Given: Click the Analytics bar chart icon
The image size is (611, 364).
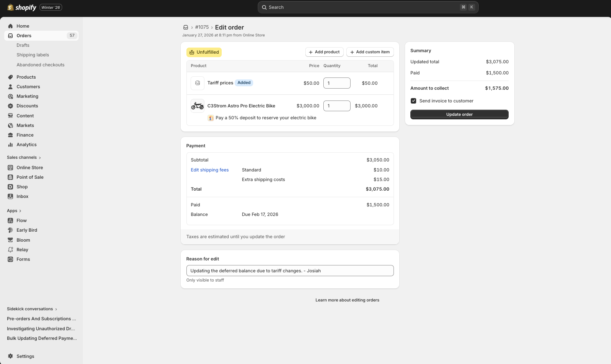Looking at the screenshot, I should [10, 145].
